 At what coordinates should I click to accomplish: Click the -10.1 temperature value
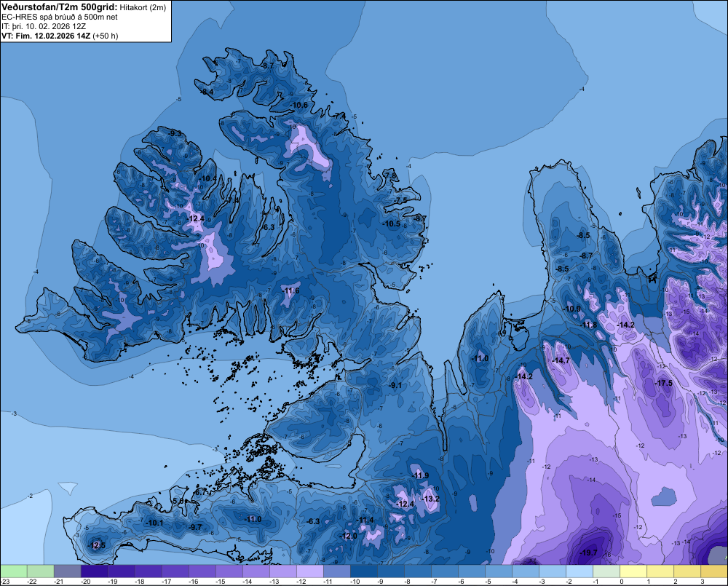pyautogui.click(x=154, y=523)
